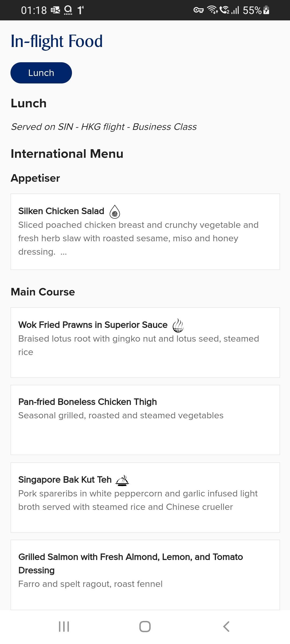Tap the In-flight Food page heading
290x644 pixels.
click(x=57, y=41)
